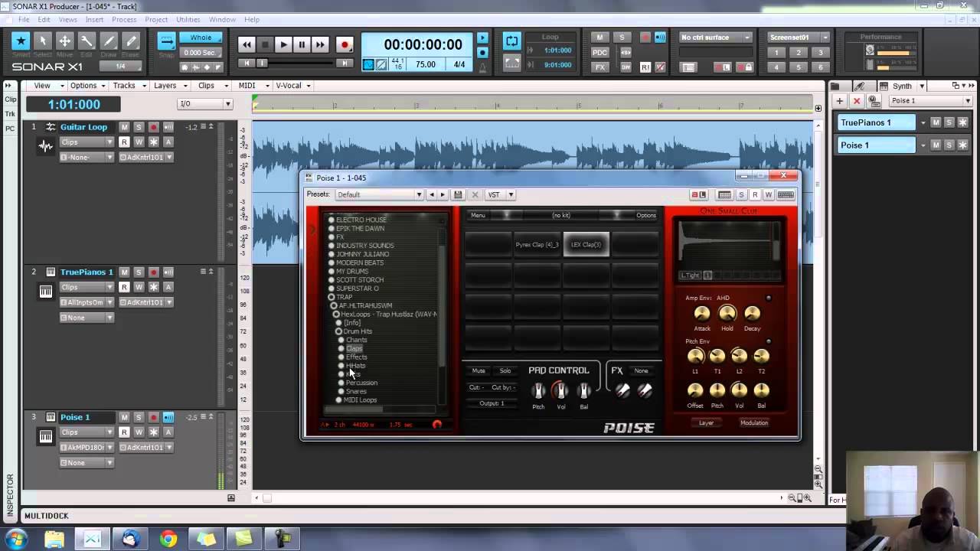Click the pad Solo button in Poise

coord(505,370)
